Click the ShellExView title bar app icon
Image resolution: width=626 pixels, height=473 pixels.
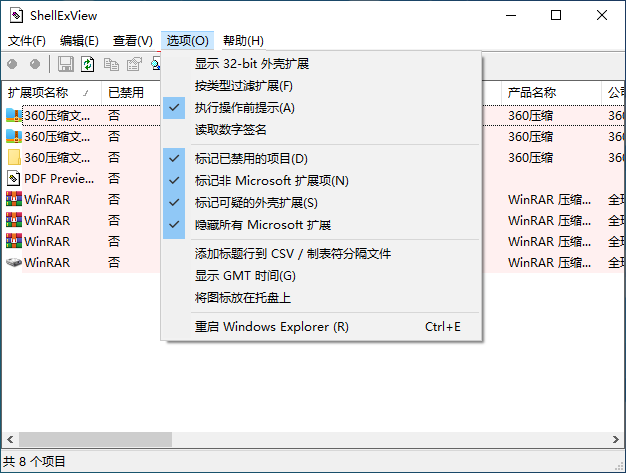tap(16, 16)
